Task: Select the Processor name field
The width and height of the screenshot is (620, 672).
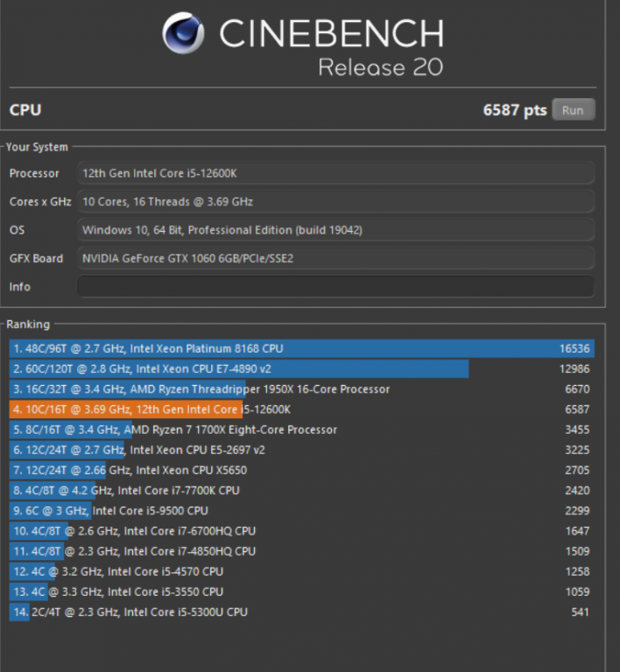Action: [335, 173]
